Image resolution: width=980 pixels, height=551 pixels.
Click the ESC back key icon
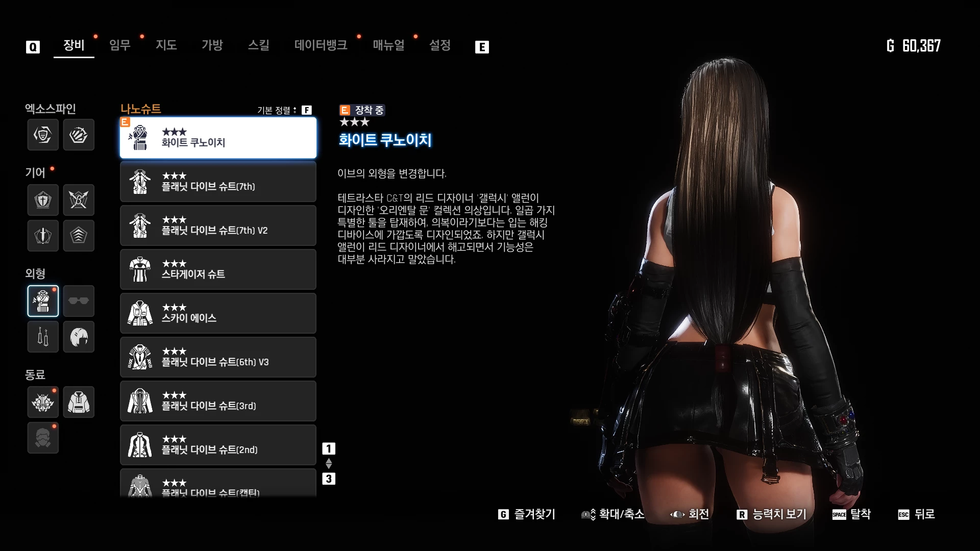[x=903, y=515]
